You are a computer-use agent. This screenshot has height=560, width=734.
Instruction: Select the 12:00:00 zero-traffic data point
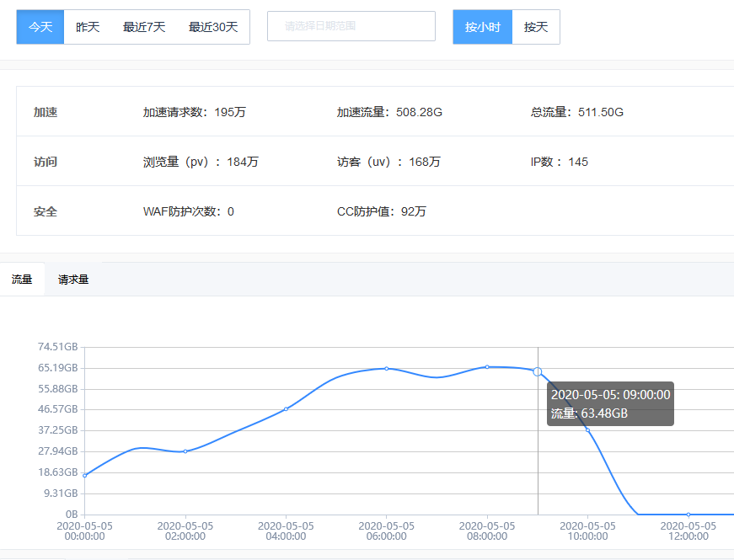click(x=688, y=515)
